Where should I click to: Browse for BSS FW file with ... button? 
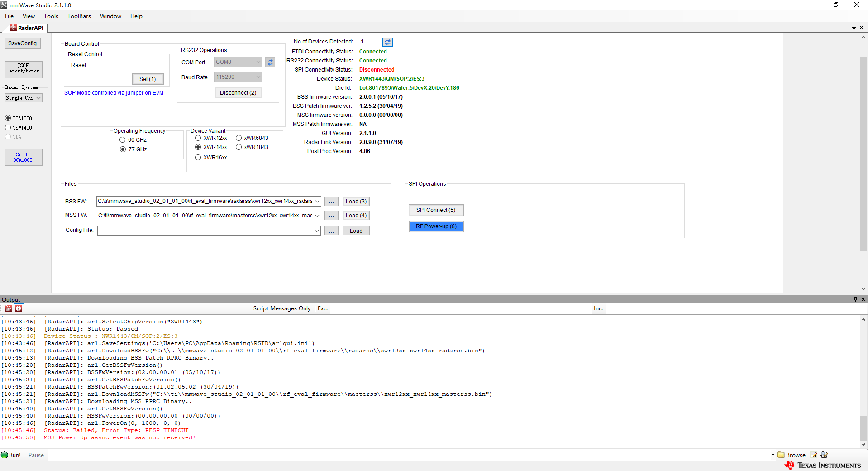331,202
